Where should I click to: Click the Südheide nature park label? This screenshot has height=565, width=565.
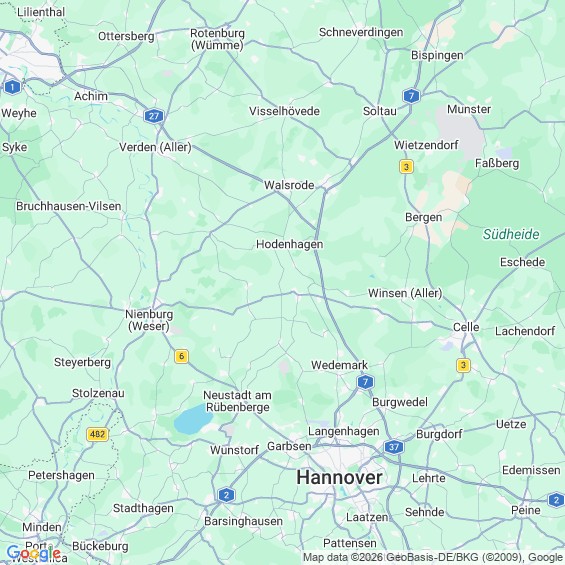511,234
